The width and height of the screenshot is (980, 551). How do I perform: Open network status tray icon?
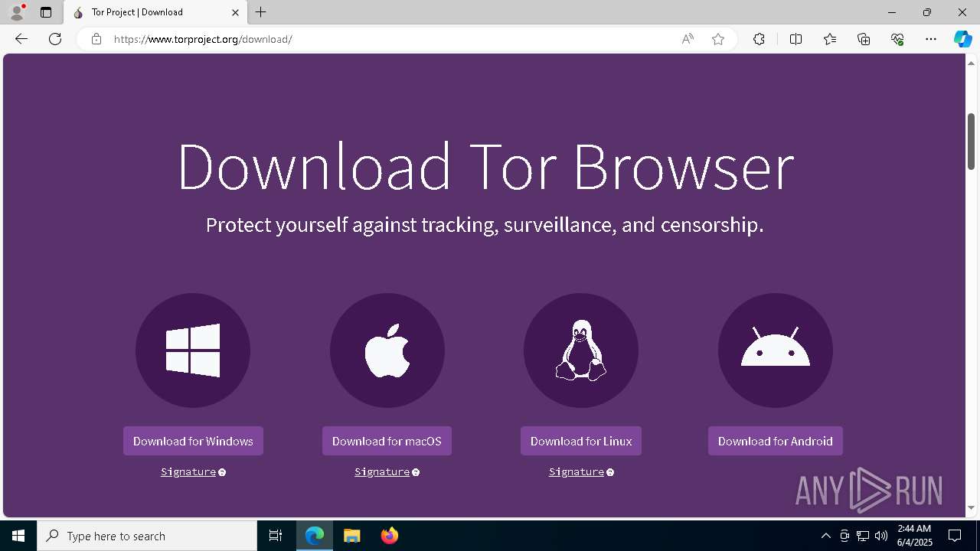[863, 536]
